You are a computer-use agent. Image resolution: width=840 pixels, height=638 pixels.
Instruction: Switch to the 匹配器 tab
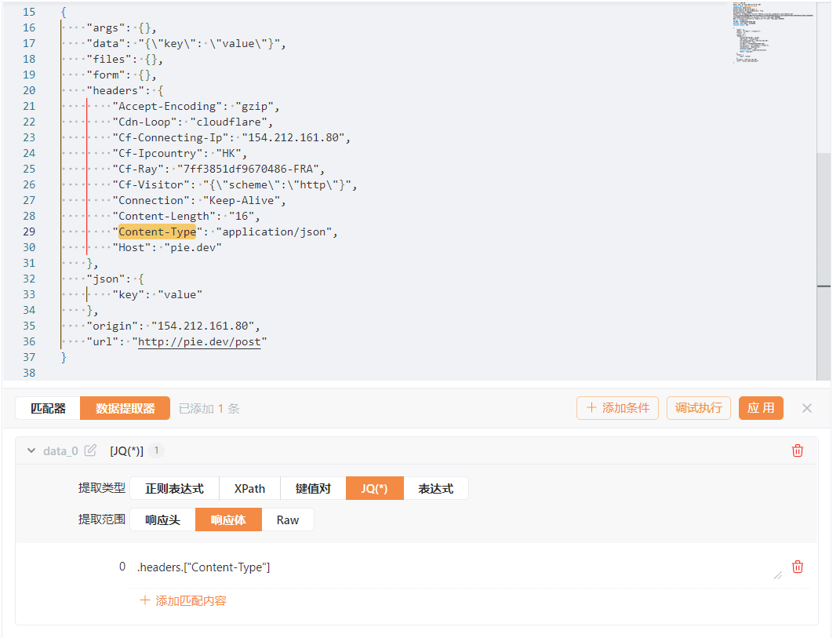coord(48,408)
